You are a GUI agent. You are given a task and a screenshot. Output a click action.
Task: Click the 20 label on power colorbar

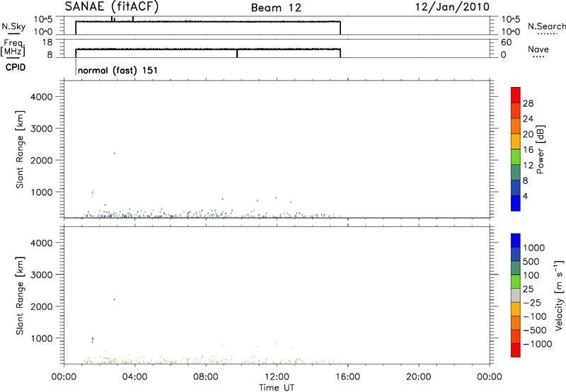point(528,134)
